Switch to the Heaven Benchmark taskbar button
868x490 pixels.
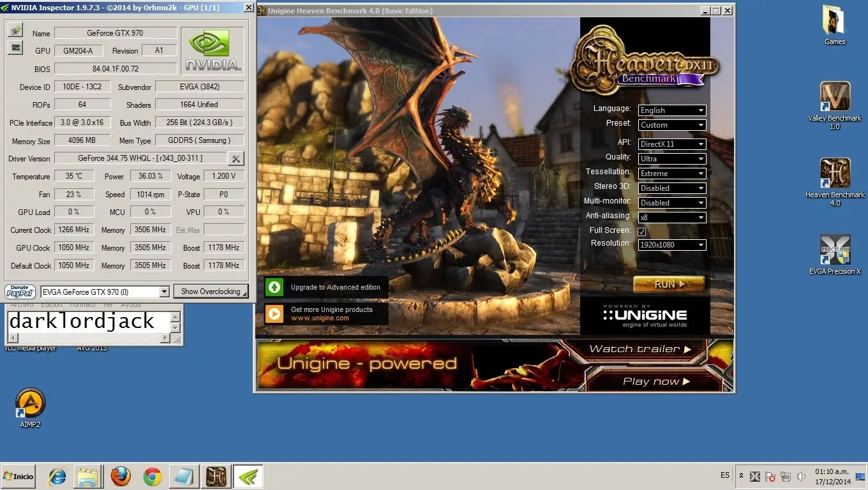coord(216,477)
